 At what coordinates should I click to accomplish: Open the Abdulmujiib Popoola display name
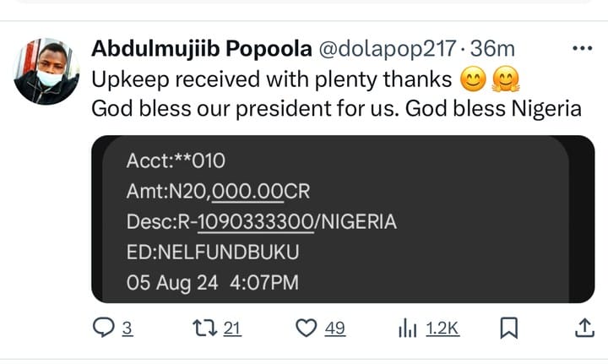[x=202, y=49]
